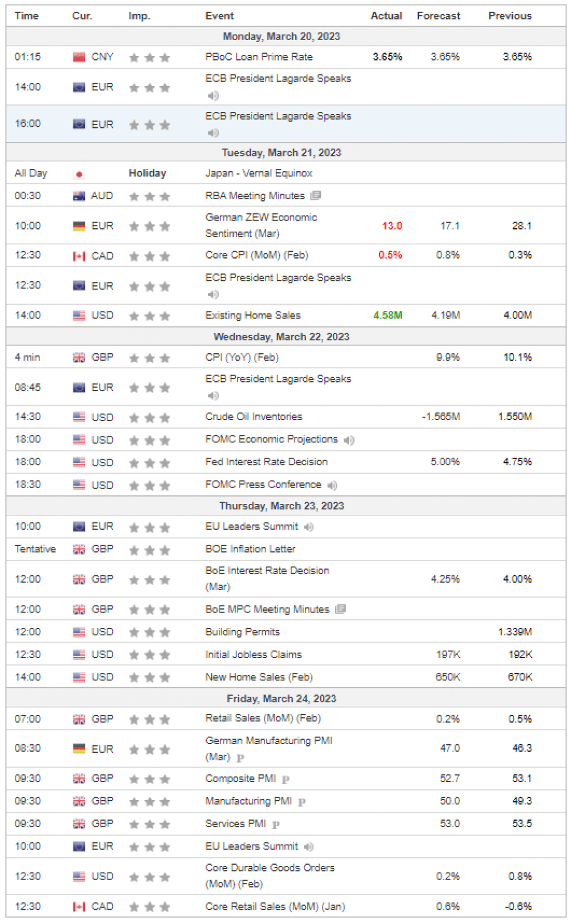Viewport: 571px width, 924px height.
Task: Click actual value 13.0 for German ZEW
Action: [x=392, y=226]
